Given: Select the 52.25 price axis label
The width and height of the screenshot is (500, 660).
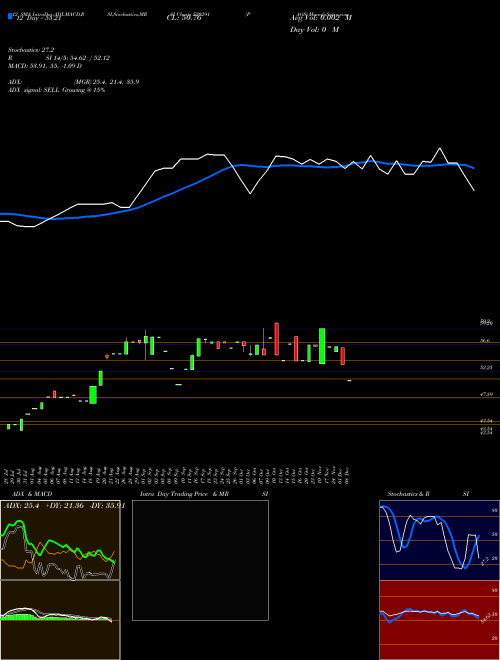Looking at the screenshot, I should (487, 367).
